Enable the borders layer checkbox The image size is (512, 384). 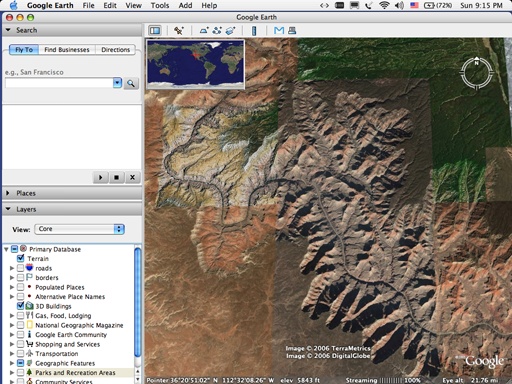click(x=20, y=277)
